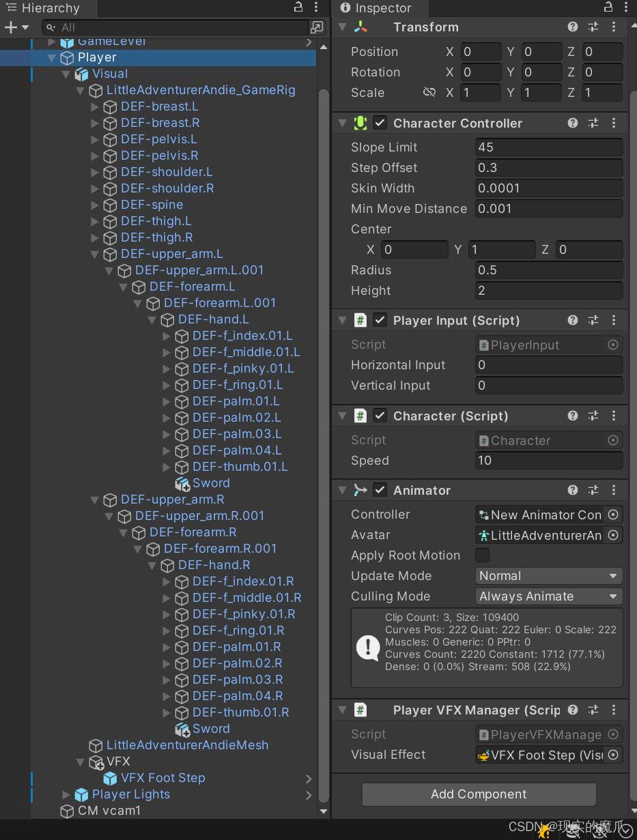Image resolution: width=637 pixels, height=840 pixels.
Task: Click the object picker circle for the Character Script
Action: point(614,440)
